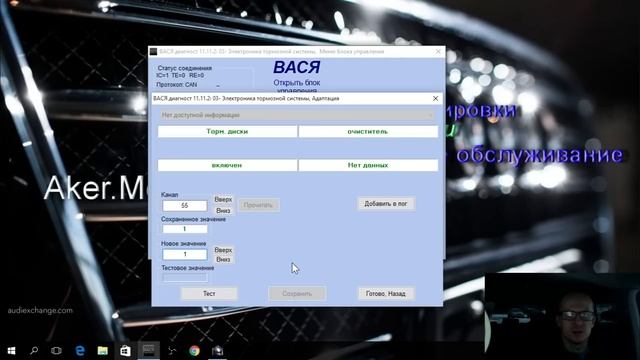Screen dimensions: 640x360
Task: Decrease channel number with Вниз
Action: click(223, 211)
